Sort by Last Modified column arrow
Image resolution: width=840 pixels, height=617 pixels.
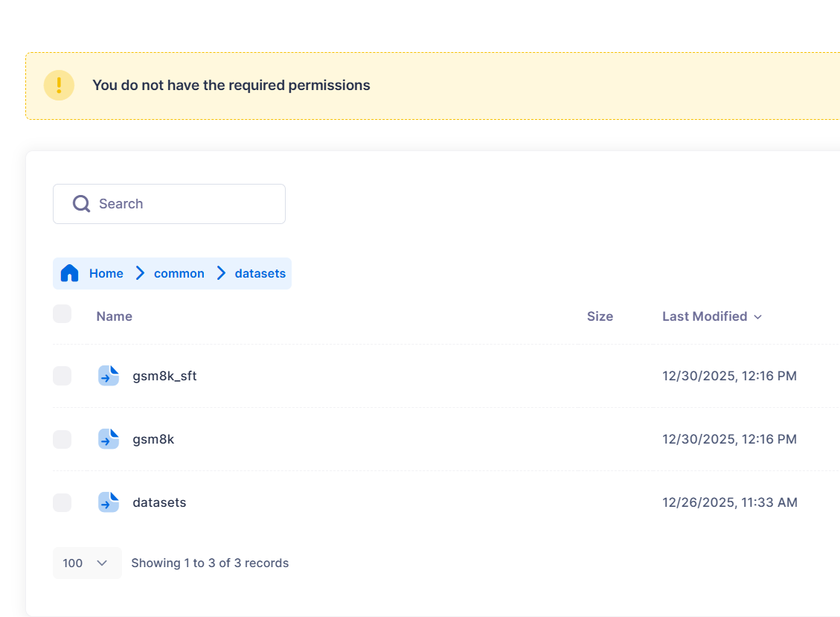pyautogui.click(x=757, y=317)
